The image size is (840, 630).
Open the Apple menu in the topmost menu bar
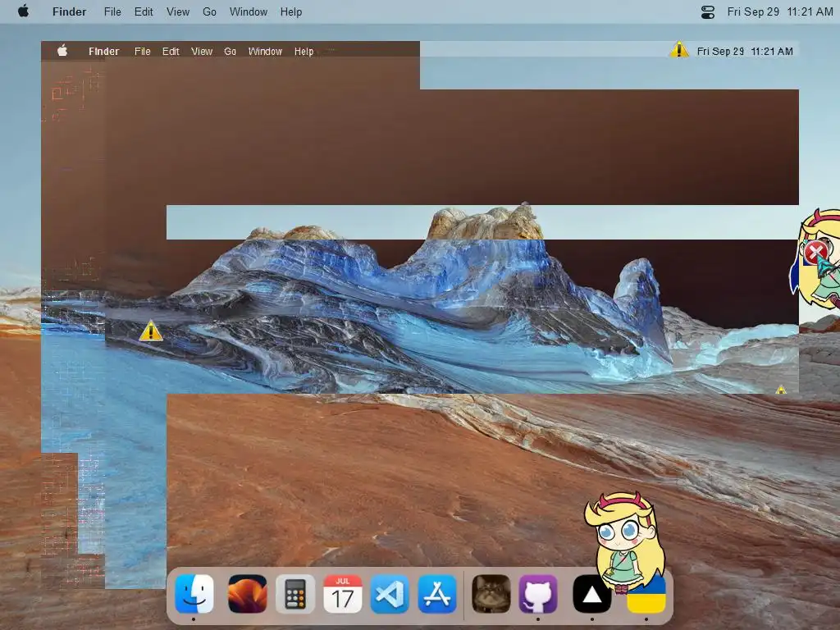click(23, 11)
